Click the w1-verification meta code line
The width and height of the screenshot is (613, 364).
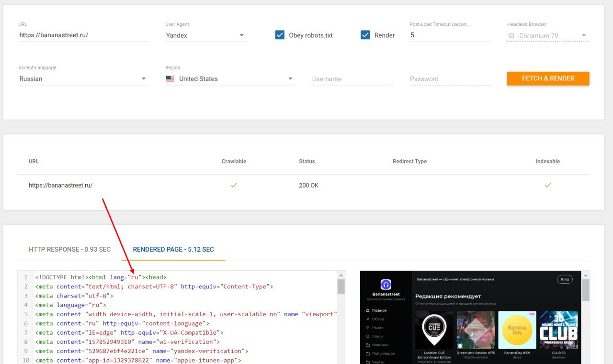127,342
